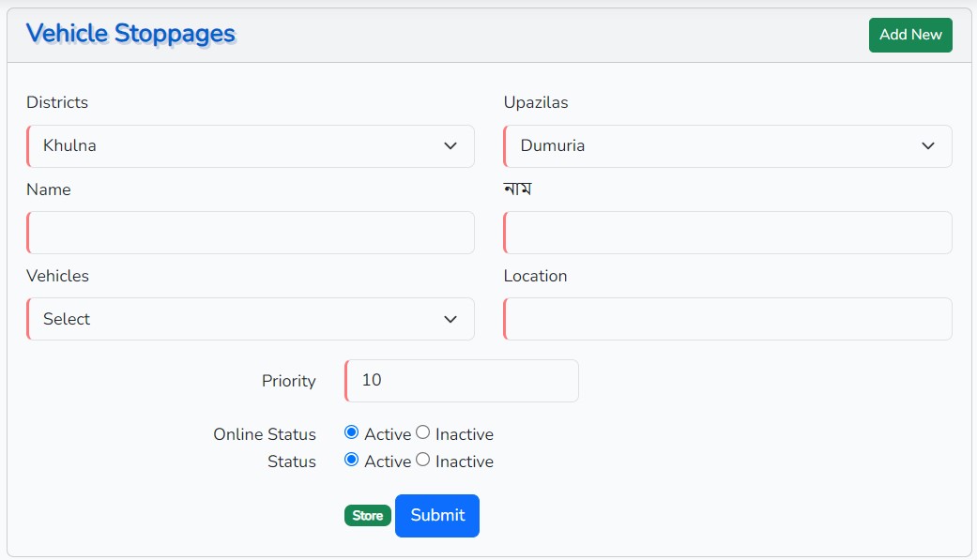The width and height of the screenshot is (977, 560).
Task: Focus the Name text field
Action: [x=250, y=233]
